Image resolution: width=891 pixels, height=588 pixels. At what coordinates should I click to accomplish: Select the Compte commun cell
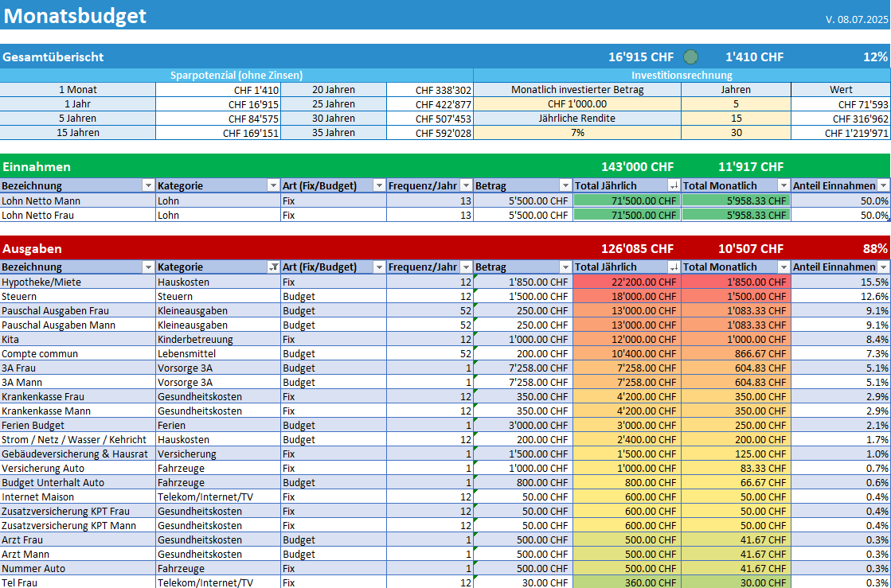pyautogui.click(x=78, y=353)
